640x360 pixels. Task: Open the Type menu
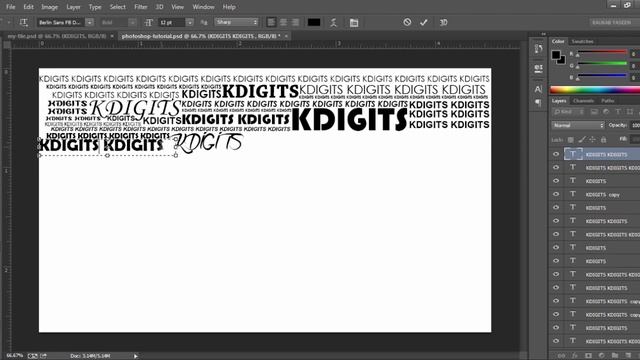[95, 7]
